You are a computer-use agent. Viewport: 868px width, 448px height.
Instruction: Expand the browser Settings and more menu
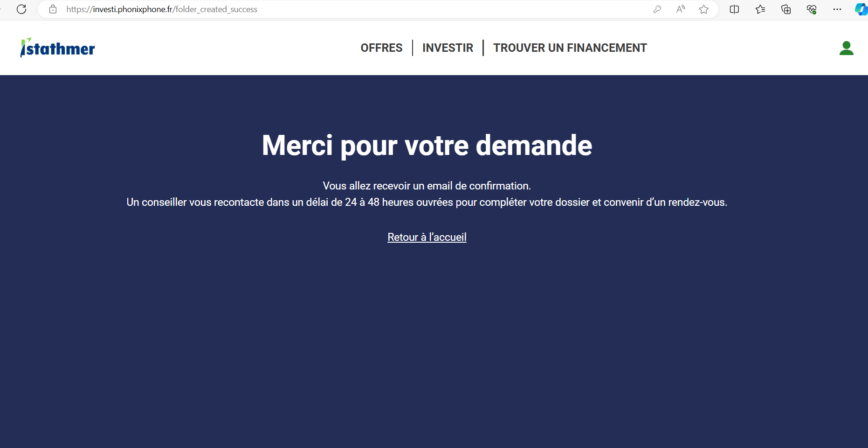click(837, 9)
